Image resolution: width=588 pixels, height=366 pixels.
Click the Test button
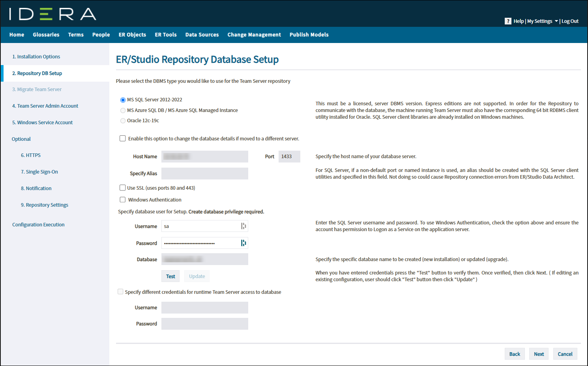pyautogui.click(x=170, y=276)
